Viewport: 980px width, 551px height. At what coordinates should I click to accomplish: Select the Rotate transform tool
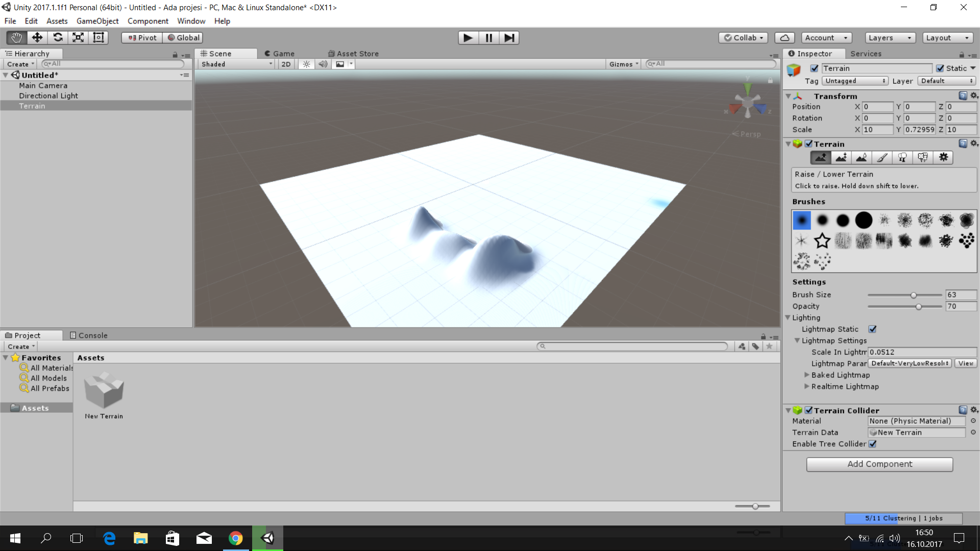58,38
